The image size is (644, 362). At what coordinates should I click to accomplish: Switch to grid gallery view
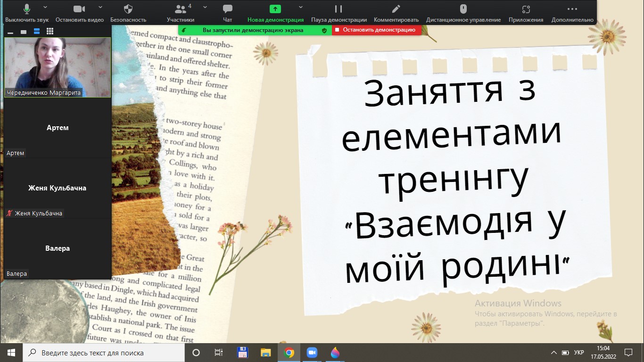(x=50, y=32)
